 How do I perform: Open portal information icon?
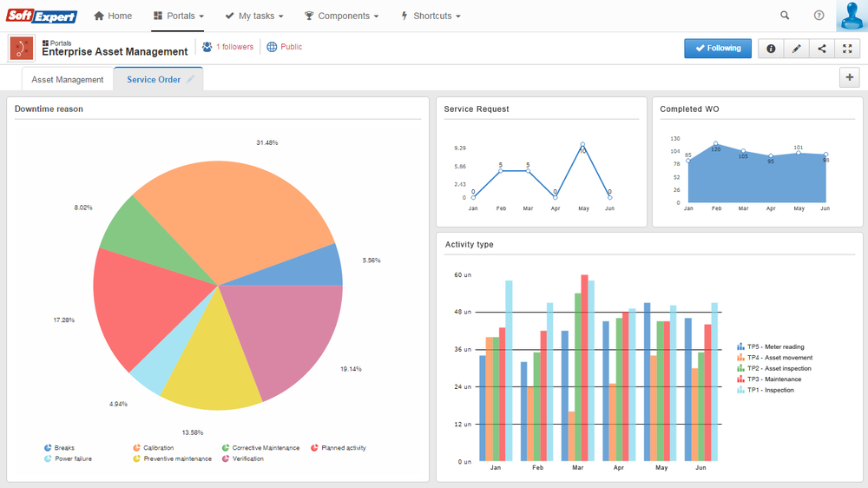tap(771, 48)
